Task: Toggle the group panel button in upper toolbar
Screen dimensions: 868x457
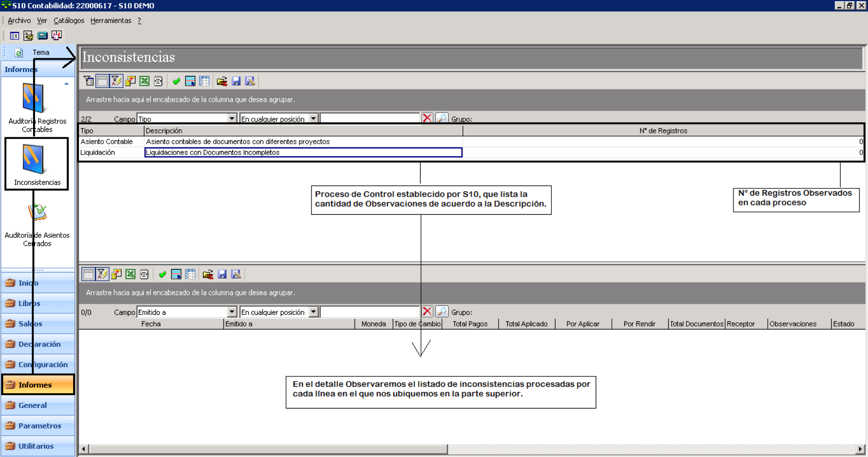Action: coord(102,81)
